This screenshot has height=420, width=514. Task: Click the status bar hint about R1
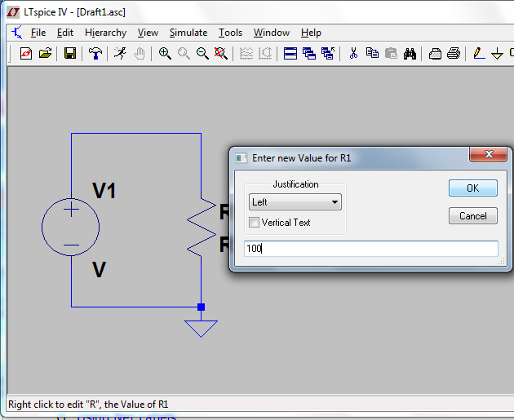88,405
